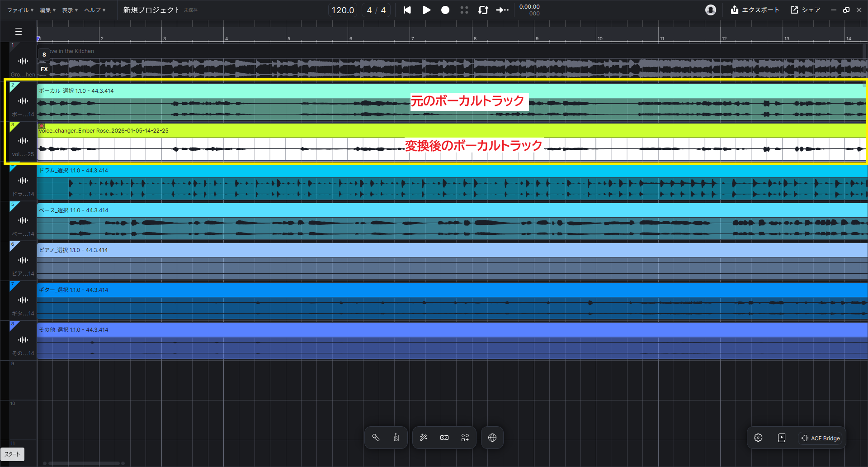Open the hamburger menu above track list
The image size is (868, 467).
click(19, 31)
